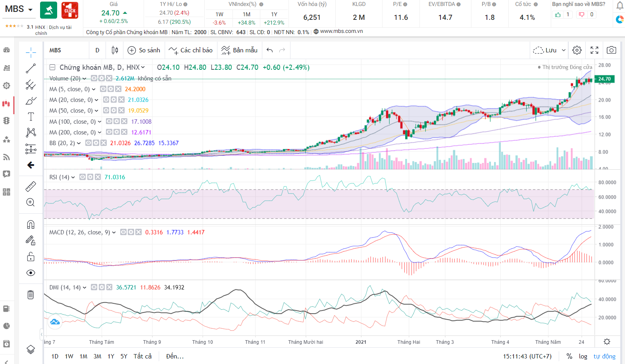Pick the brush drawing tool
Viewport: 625px width, 364px height.
click(x=31, y=101)
